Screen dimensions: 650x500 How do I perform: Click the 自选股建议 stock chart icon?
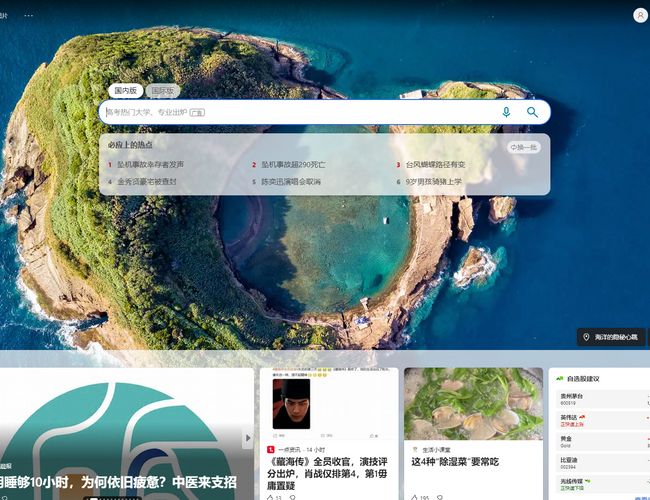pos(560,379)
